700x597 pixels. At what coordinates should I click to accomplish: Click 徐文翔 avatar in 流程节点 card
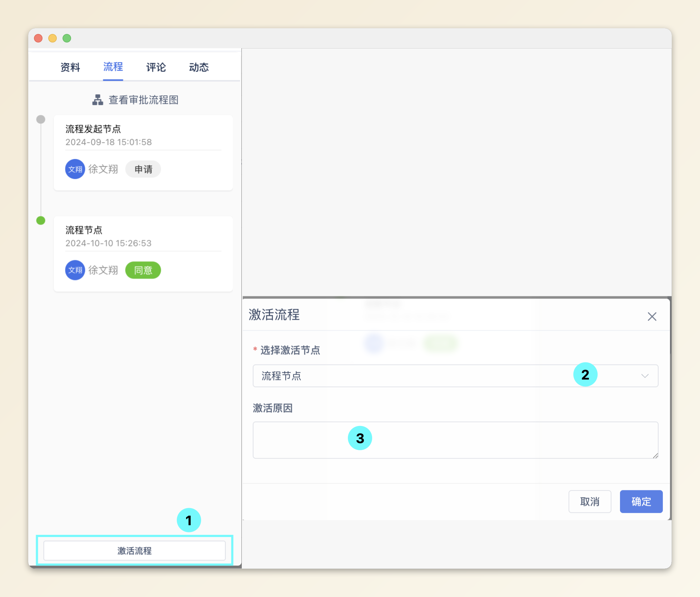75,270
